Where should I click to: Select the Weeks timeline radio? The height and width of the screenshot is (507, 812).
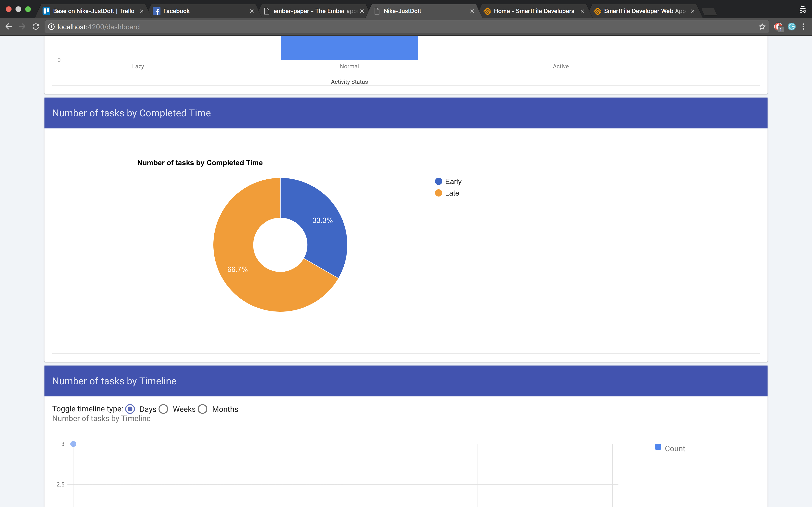coord(163,409)
